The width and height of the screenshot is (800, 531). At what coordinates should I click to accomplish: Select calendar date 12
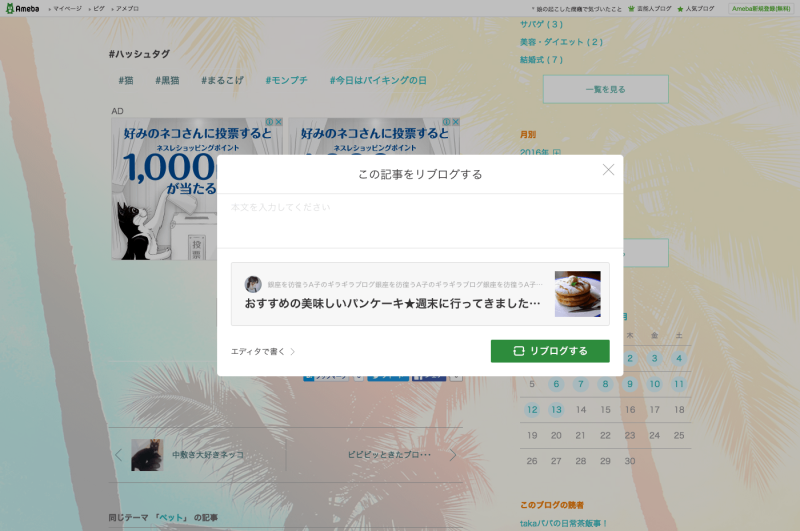(532, 409)
